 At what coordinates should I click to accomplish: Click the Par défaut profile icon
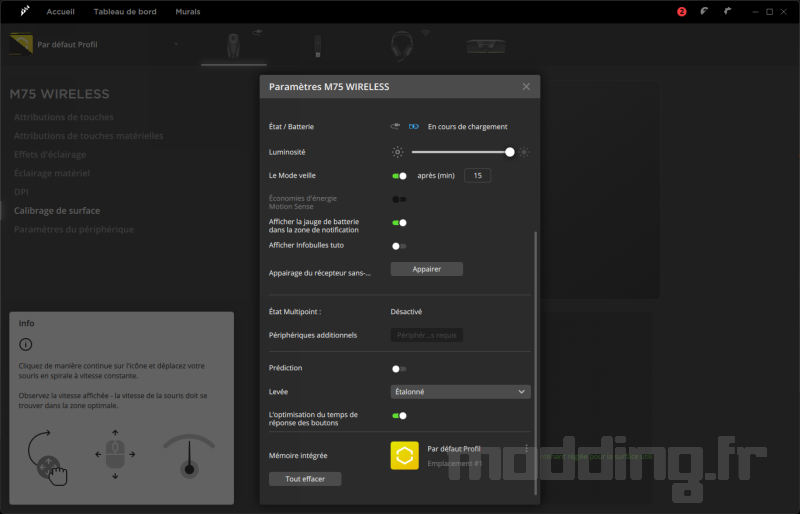tap(21, 44)
